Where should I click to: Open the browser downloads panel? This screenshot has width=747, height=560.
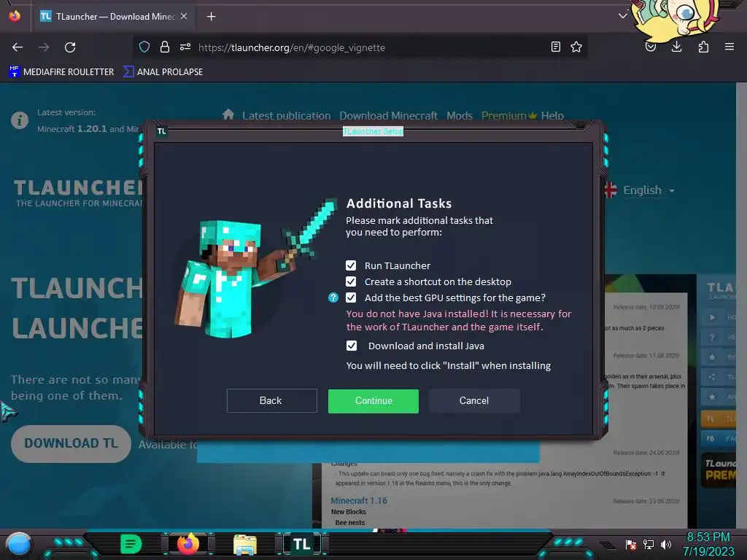[676, 47]
